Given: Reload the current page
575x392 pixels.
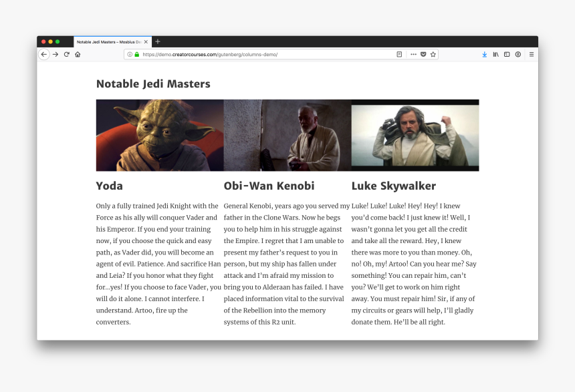Looking at the screenshot, I should (66, 54).
